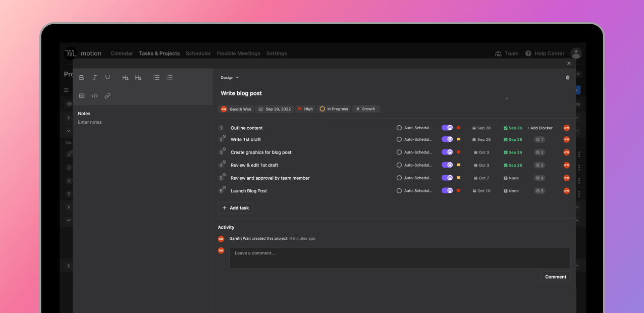Change project assignee Gareth Wan
This screenshot has height=313, width=644.
pos(236,109)
